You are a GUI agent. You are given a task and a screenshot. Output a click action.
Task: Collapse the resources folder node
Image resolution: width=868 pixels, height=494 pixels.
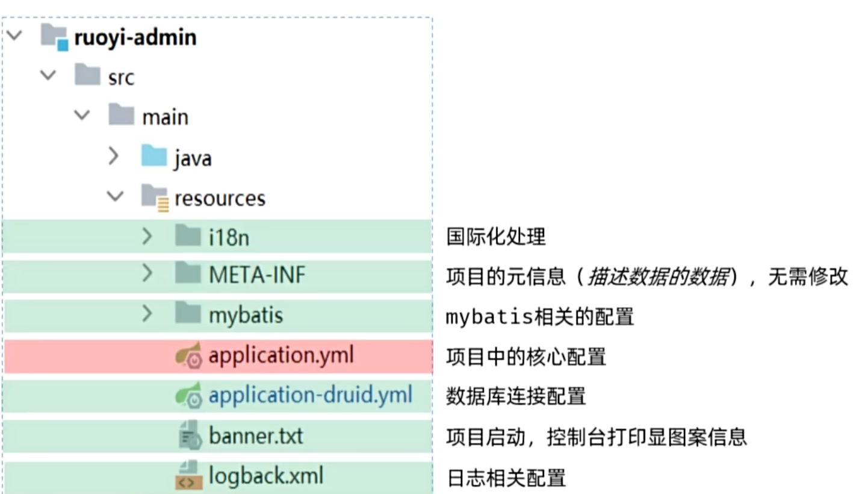(115, 196)
